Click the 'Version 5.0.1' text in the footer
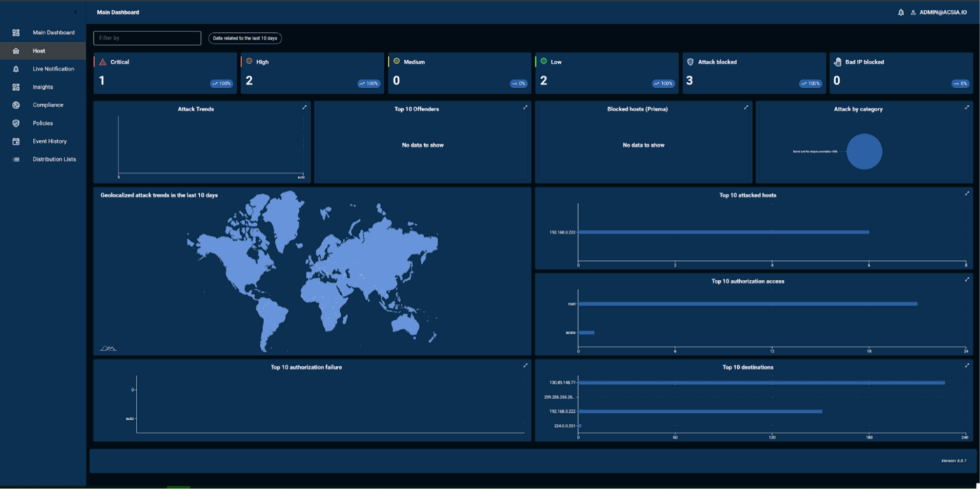 954,461
